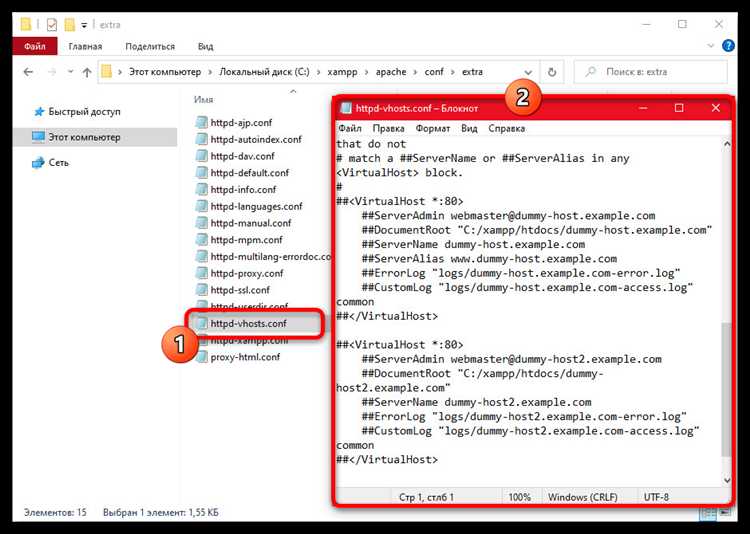Click xampp in address breadcrumb
This screenshot has height=534, width=750.
[342, 72]
